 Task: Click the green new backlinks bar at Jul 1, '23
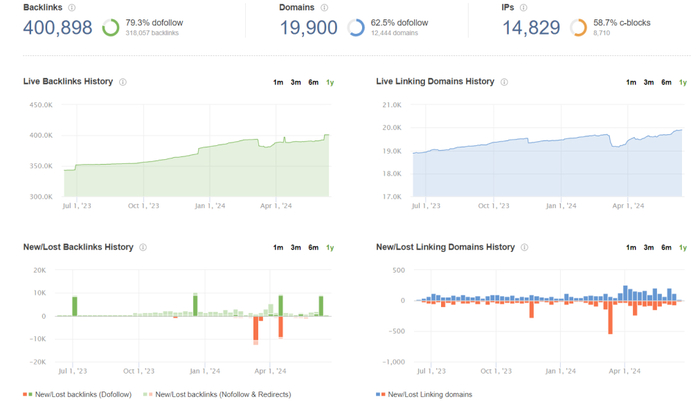click(75, 306)
